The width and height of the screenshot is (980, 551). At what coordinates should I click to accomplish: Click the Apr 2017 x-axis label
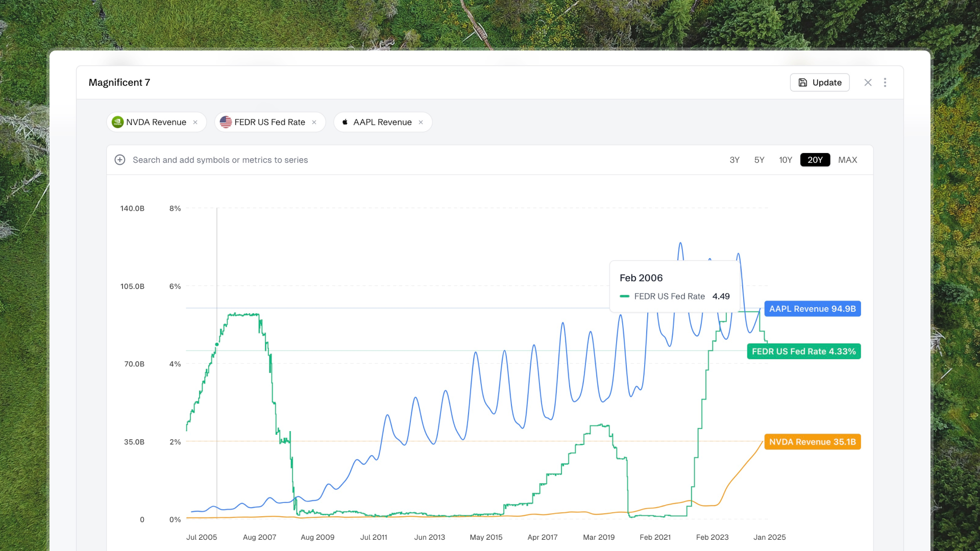543,537
